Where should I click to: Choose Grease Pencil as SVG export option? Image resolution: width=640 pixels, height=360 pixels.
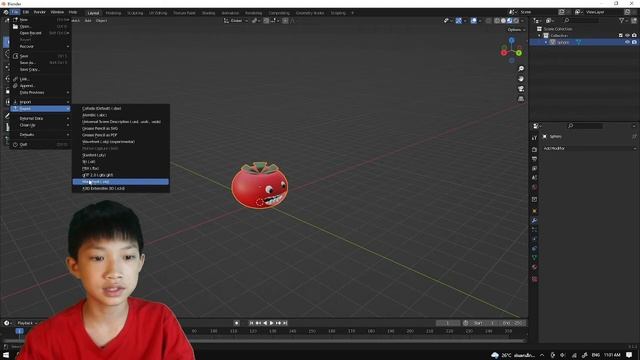pos(120,128)
